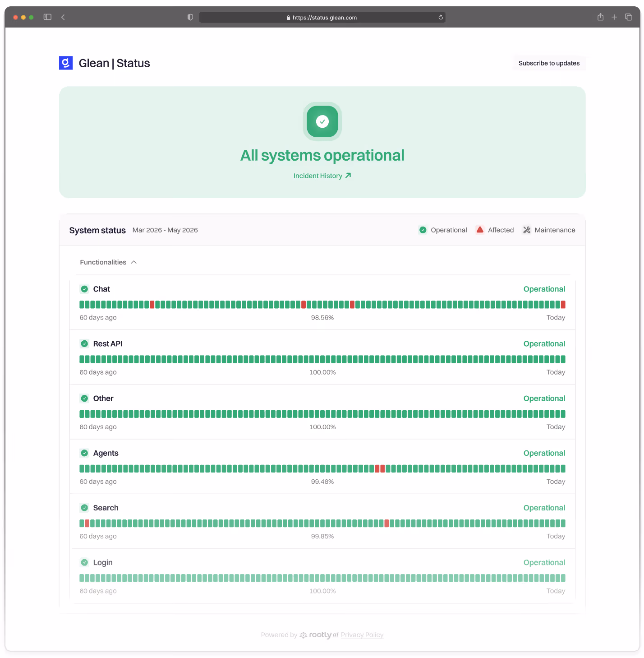Viewport: 644px width, 658px height.
Task: Click the Chat status check icon
Action: pyautogui.click(x=84, y=289)
